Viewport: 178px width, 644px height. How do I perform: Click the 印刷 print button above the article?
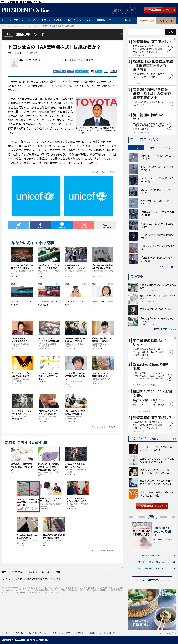pyautogui.click(x=113, y=71)
